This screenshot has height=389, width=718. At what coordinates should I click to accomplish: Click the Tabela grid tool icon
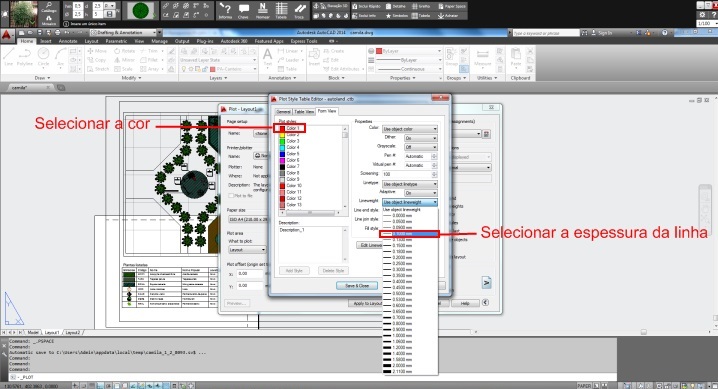pos(281,11)
